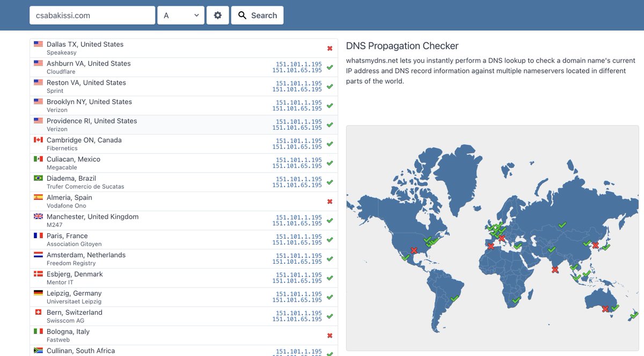
Task: Click the Cloudflare provider label
Action: coord(61,72)
